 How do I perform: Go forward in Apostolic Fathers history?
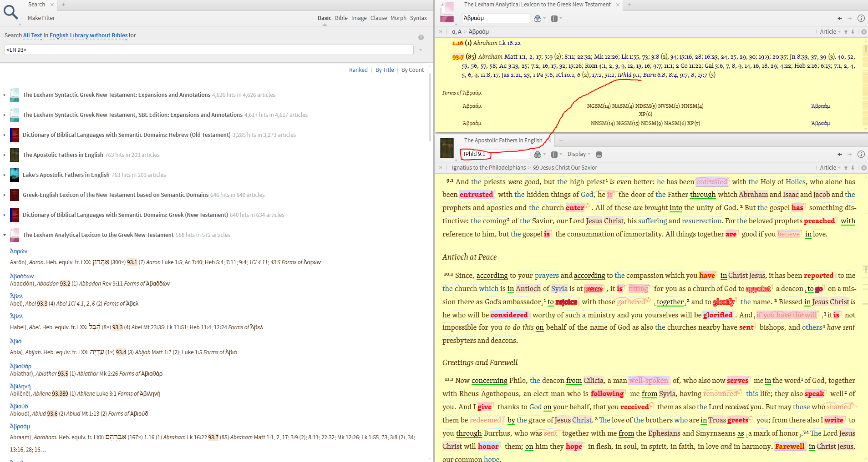pos(849,155)
